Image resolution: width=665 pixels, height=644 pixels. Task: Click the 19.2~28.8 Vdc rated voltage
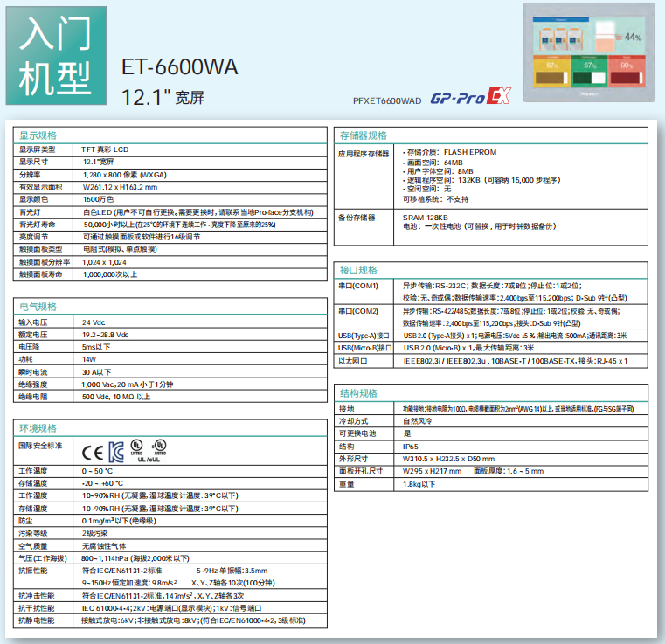pyautogui.click(x=105, y=335)
